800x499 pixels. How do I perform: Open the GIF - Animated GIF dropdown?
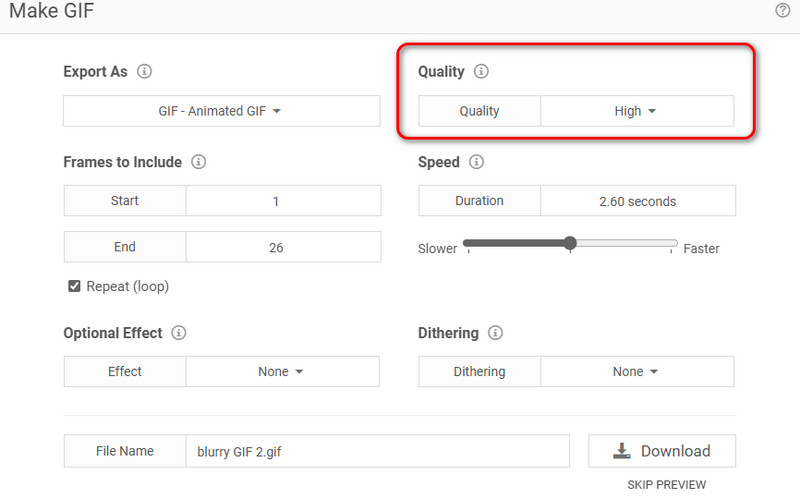pos(222,111)
